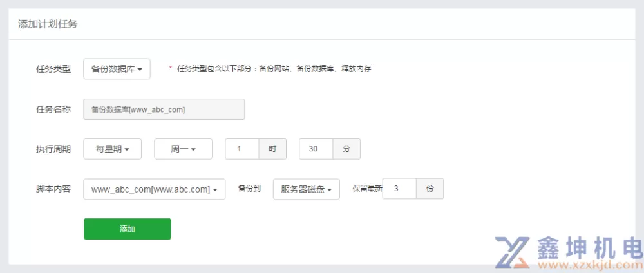
Task: Click the 添加计划任务 panel heading
Action: (48, 24)
